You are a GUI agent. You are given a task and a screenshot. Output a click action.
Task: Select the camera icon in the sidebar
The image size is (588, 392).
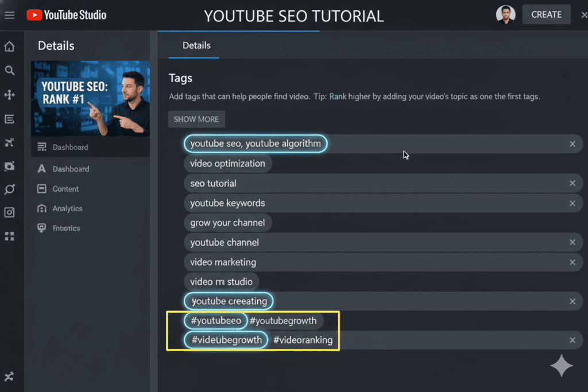click(9, 165)
